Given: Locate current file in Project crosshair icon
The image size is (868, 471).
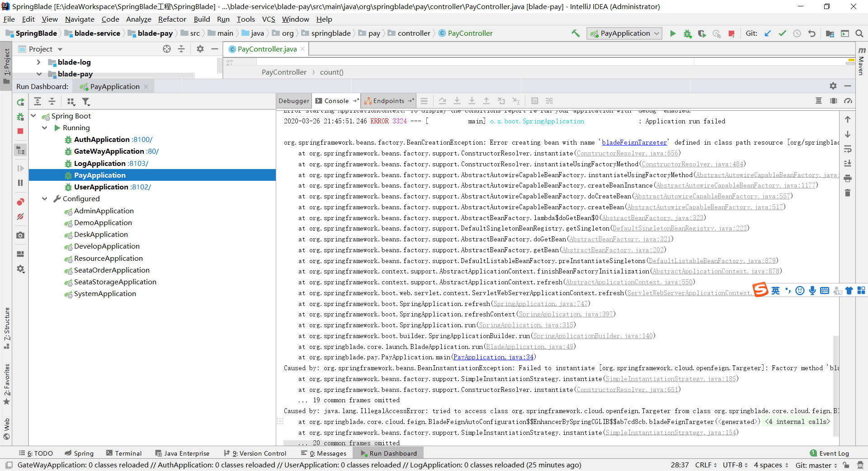Looking at the screenshot, I should coord(167,49).
